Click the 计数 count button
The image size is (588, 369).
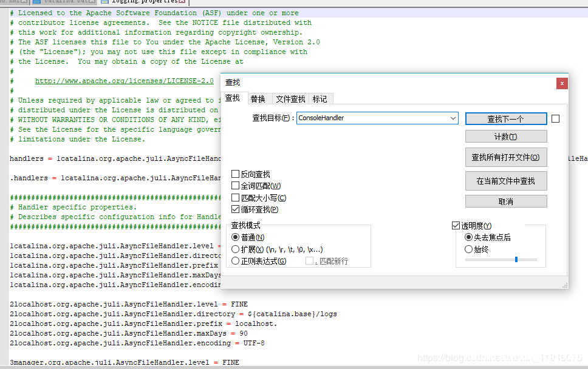[x=505, y=137]
